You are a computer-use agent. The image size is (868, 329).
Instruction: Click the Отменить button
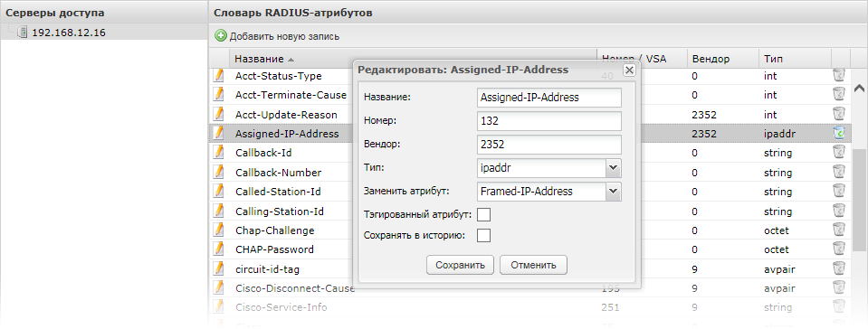(x=533, y=265)
